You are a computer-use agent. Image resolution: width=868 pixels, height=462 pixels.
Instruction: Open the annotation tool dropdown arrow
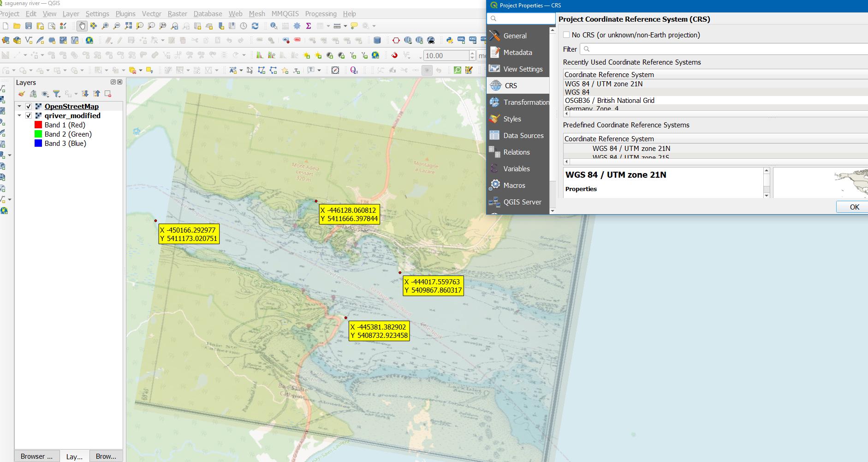tap(319, 70)
